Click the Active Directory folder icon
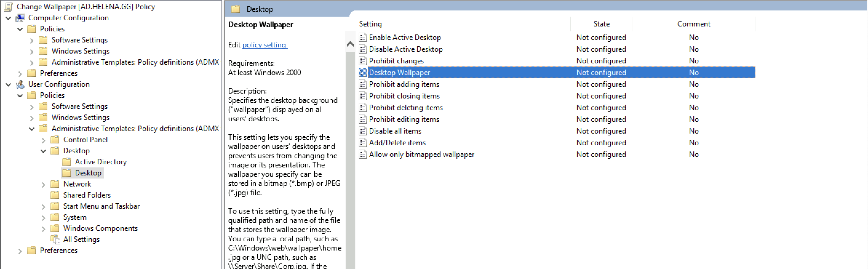Screen dimensions: 868x269 (67, 162)
